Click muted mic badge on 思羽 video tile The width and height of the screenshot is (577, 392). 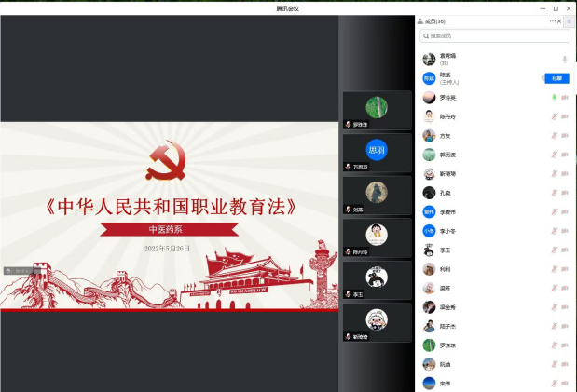(348, 167)
